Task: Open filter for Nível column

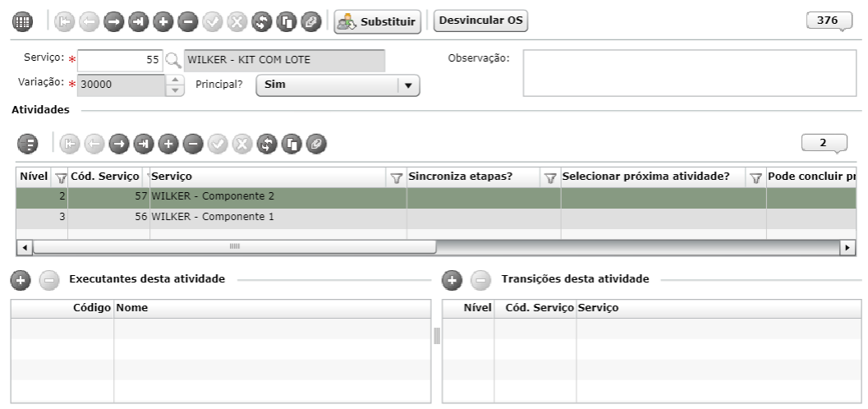Action: click(x=60, y=177)
